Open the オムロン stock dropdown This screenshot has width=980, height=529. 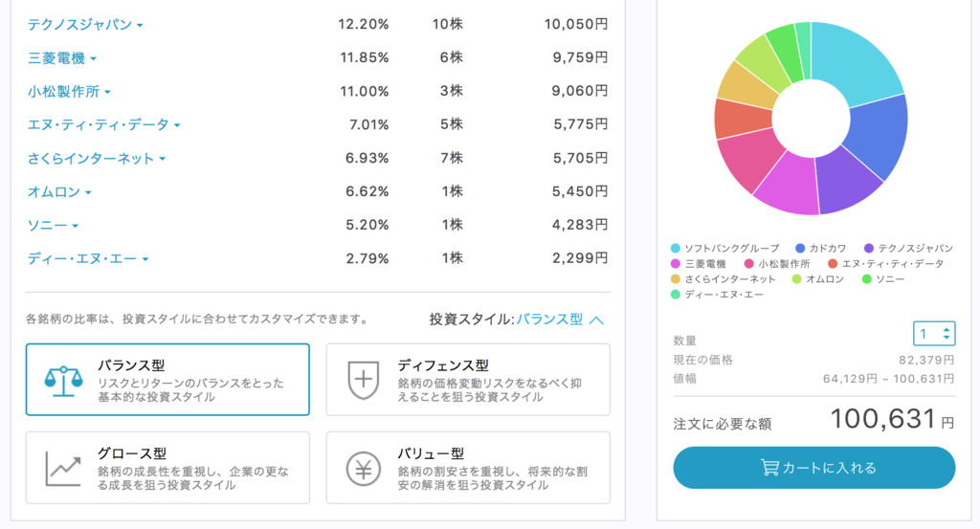pos(59,191)
